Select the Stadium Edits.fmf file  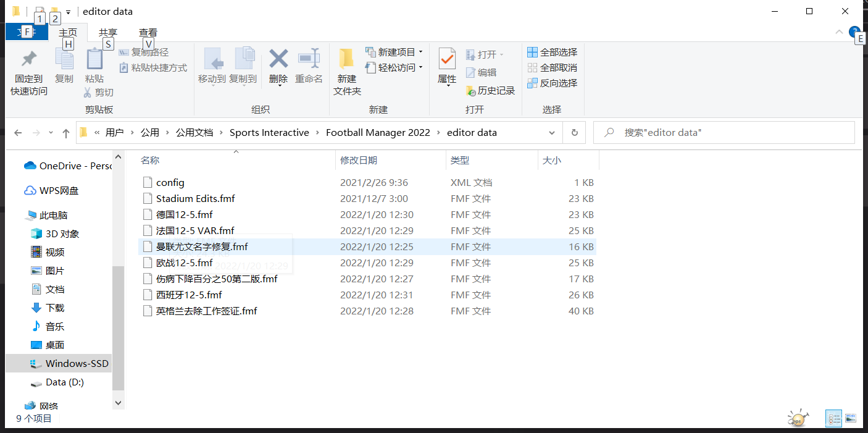point(195,199)
